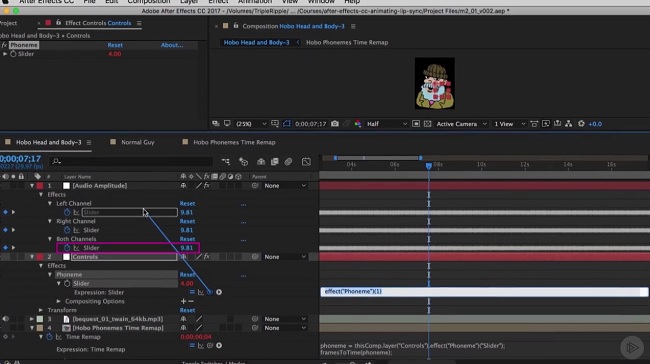
Task: Click the viewer Timeline icon
Action: tap(558, 124)
